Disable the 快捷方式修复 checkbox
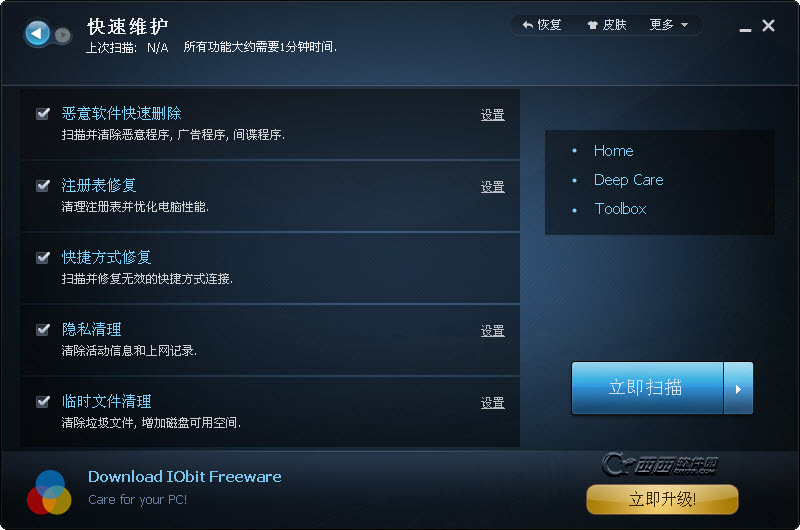The image size is (800, 530). click(x=43, y=257)
